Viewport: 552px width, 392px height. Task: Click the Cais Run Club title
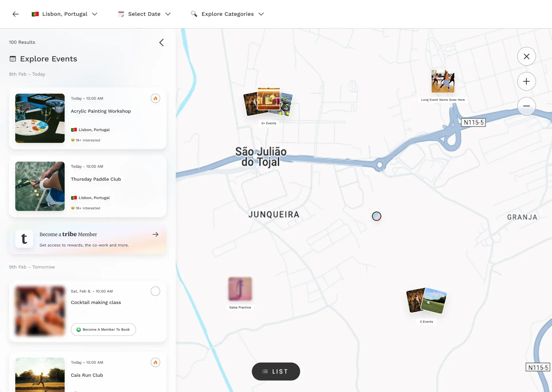click(x=87, y=375)
